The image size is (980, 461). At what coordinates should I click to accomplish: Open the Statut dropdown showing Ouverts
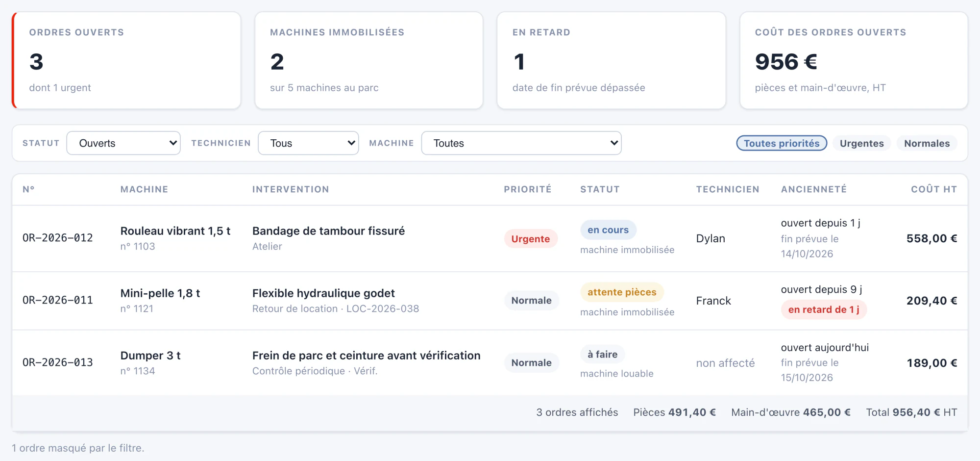[123, 143]
